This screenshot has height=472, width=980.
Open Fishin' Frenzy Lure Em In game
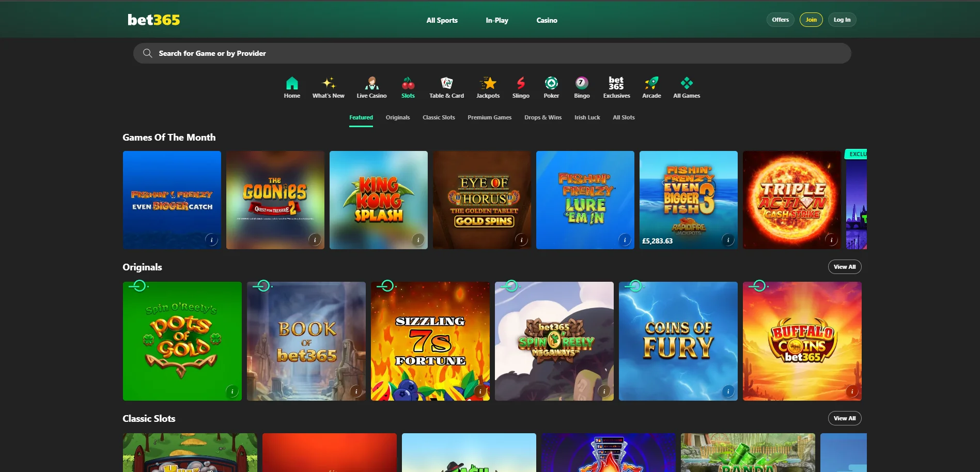pos(585,200)
